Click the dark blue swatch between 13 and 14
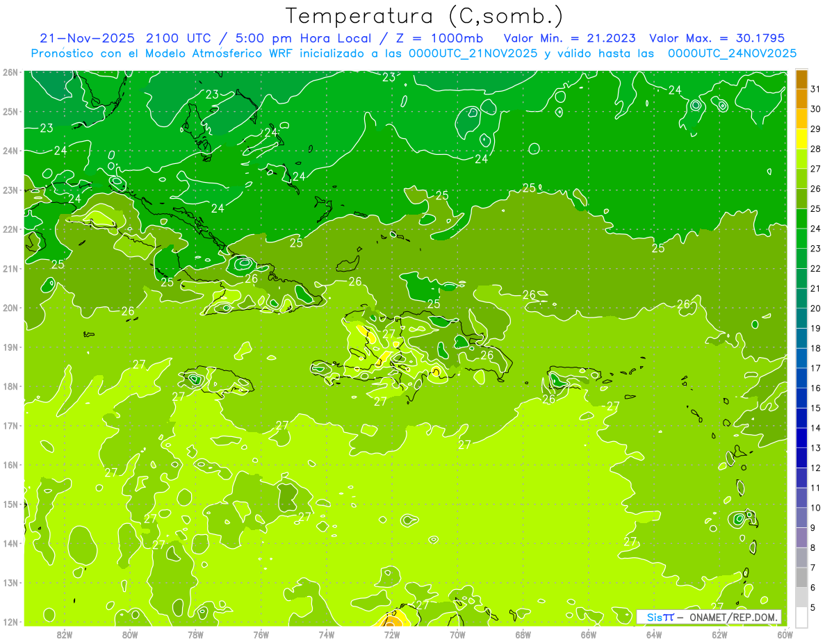This screenshot has width=834, height=644. (801, 438)
